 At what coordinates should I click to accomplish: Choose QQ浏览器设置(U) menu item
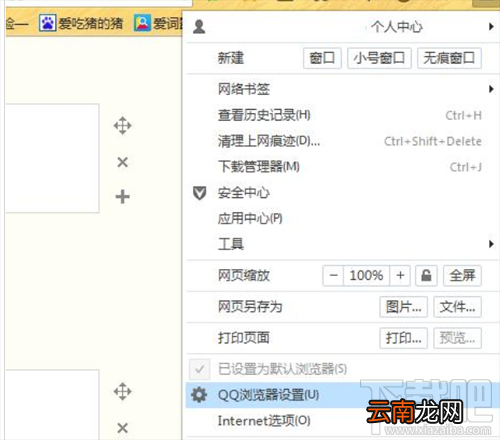[x=343, y=395]
